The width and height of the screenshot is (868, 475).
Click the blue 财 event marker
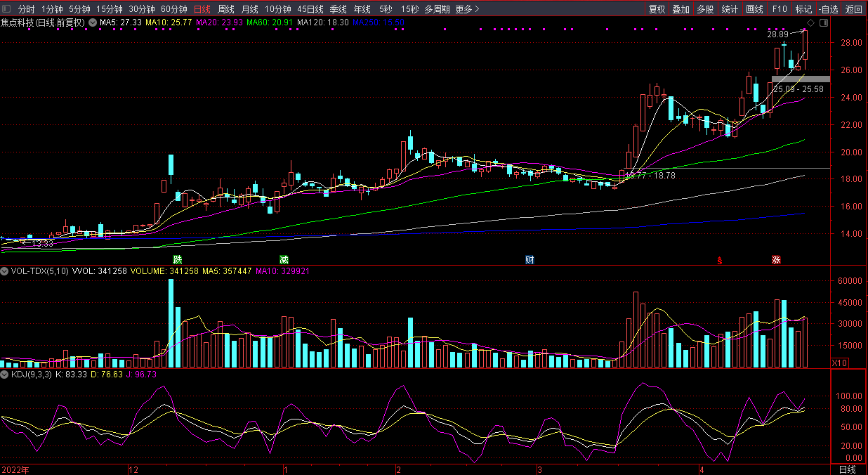(530, 260)
